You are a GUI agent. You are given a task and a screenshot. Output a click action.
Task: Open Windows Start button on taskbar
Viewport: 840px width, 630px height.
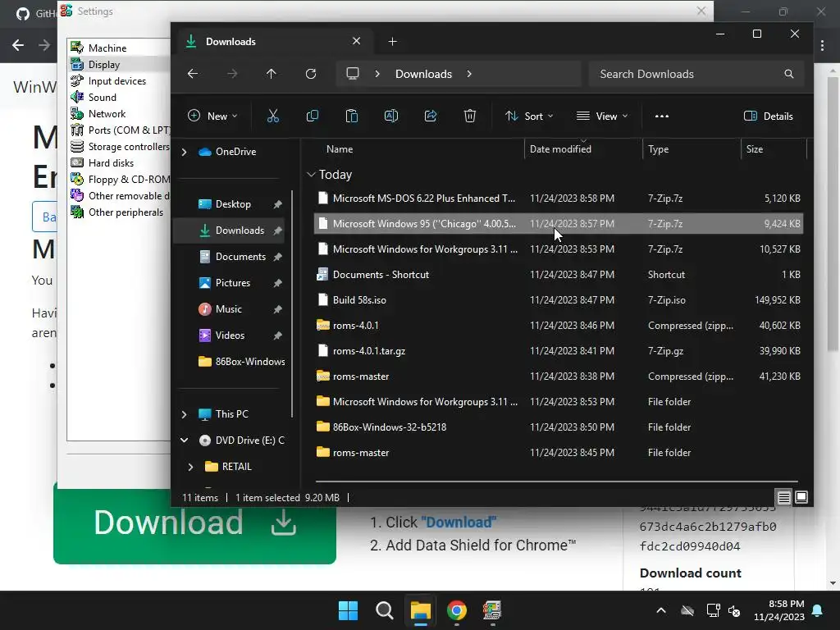click(348, 610)
